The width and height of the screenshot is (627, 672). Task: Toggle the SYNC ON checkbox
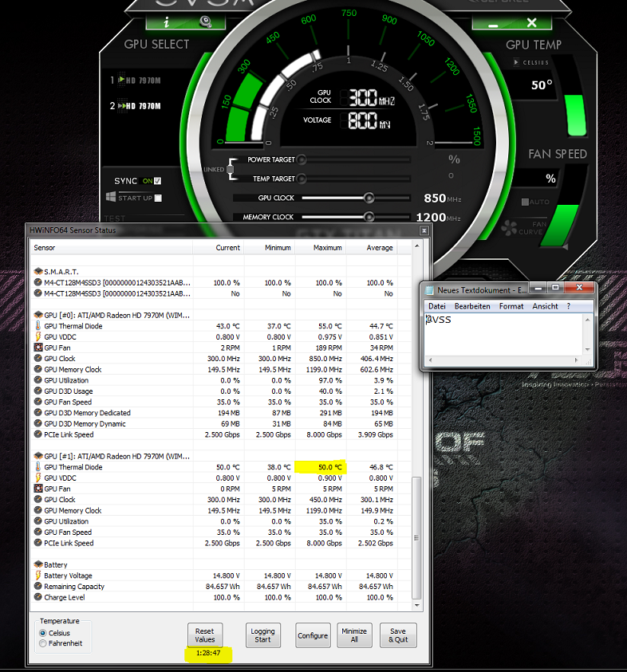158,181
